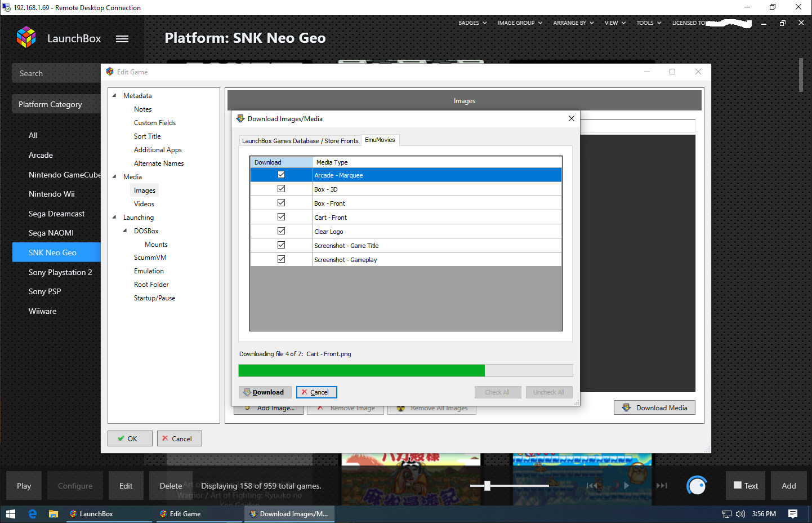Click the taskbar volume speaker icon
The image size is (812, 523).
pos(740,514)
